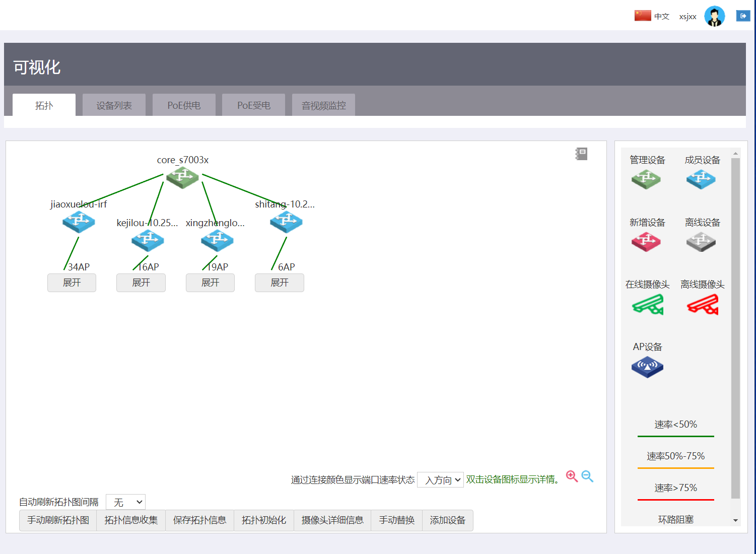756x554 pixels.
Task: Open the notes icon in topology corner
Action: point(581,154)
